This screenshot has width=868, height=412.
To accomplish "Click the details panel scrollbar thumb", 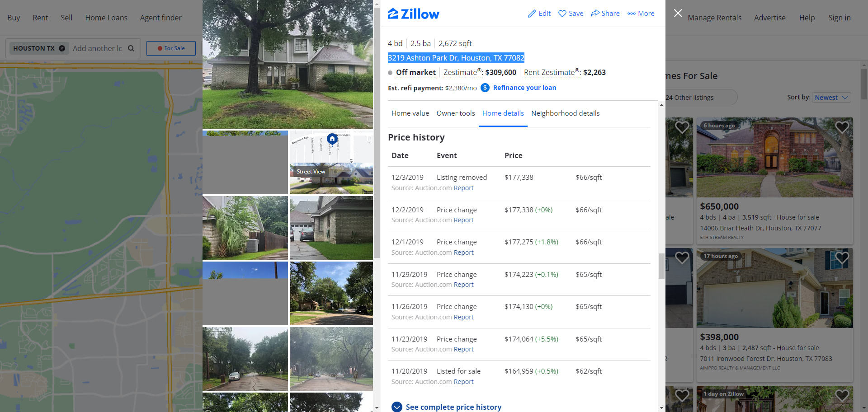I will [661, 266].
